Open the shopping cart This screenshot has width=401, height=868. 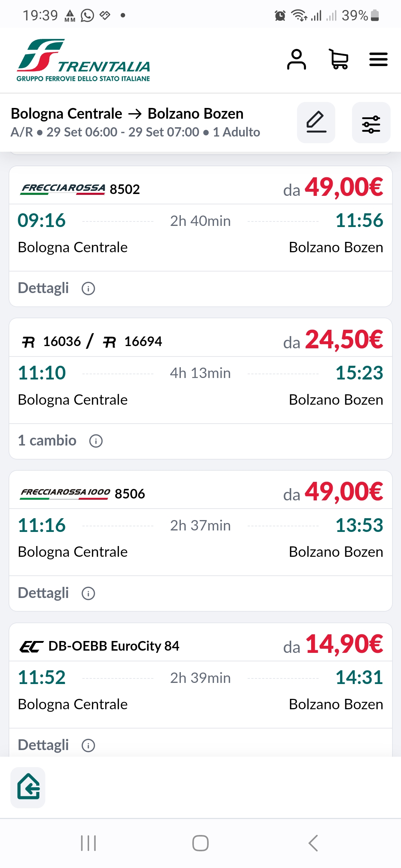339,59
